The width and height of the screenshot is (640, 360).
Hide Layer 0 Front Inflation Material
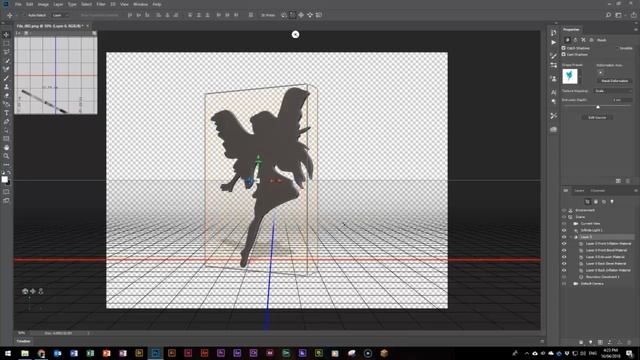564,244
